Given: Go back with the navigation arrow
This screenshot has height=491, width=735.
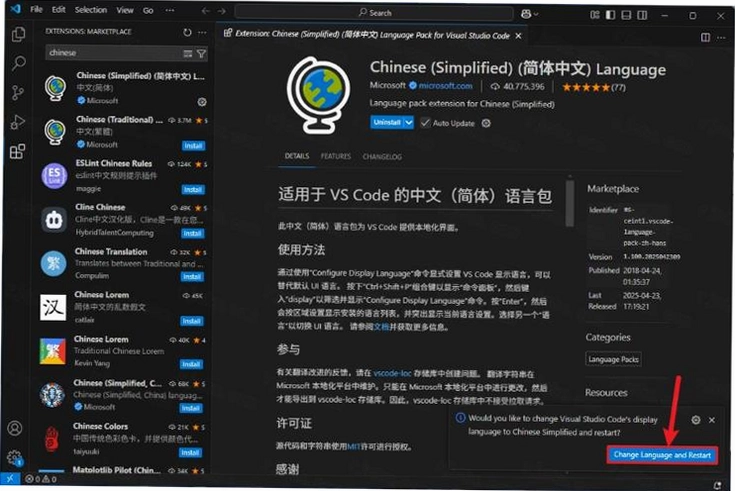Looking at the screenshot, I should click(x=205, y=11).
